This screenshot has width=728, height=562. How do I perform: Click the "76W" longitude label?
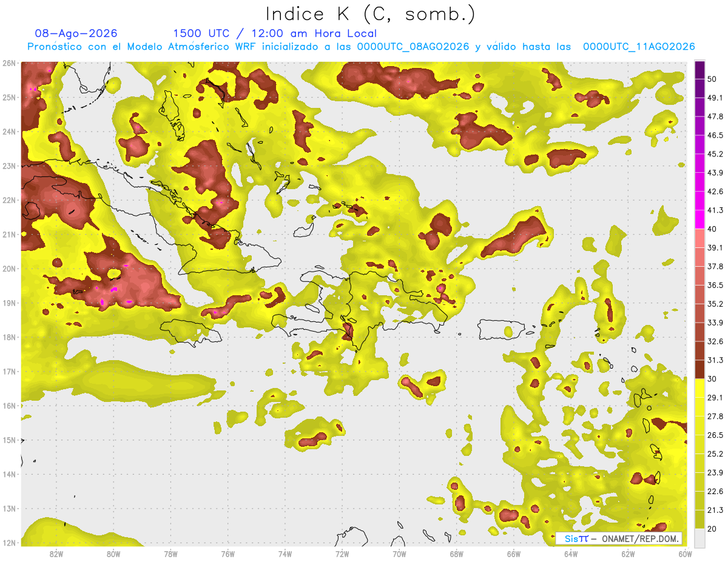227,554
